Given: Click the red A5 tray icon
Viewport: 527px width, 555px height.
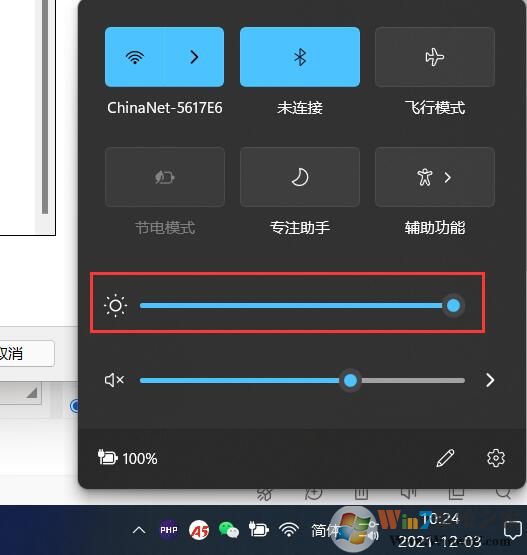Looking at the screenshot, I should point(199,530).
